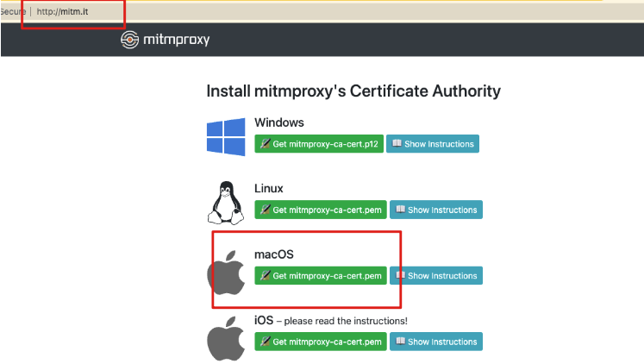
Task: Click the 'iOS – please read the instructions!' label
Action: 331,321
